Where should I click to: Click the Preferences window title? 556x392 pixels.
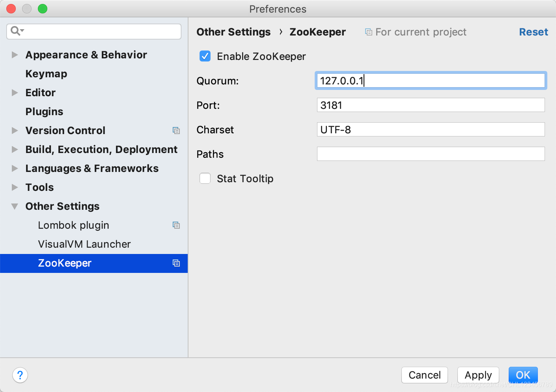pyautogui.click(x=278, y=9)
